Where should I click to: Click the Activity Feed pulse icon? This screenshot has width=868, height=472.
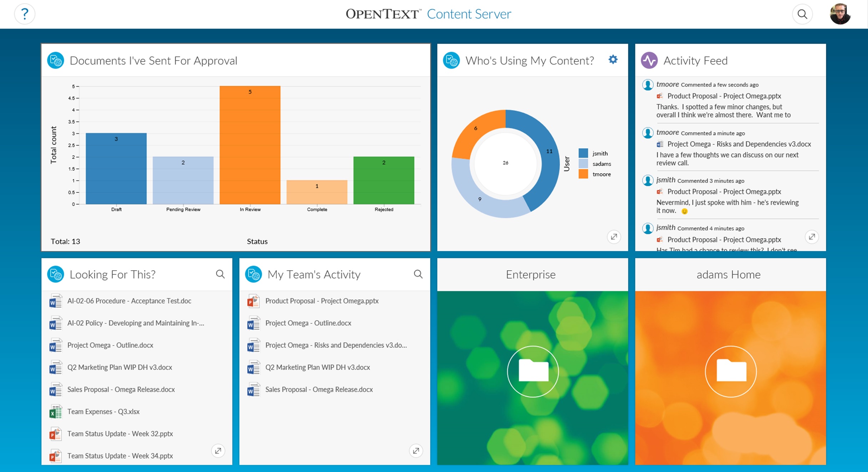(x=649, y=60)
